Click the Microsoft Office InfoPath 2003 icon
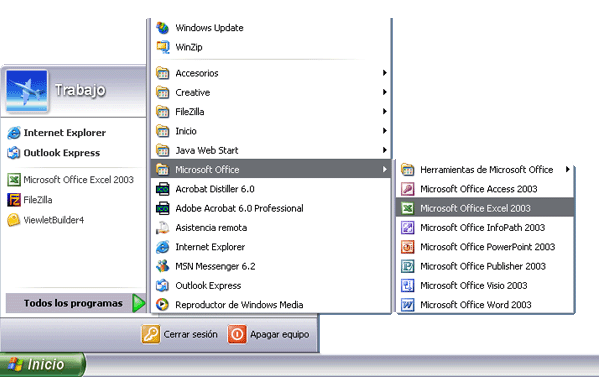Viewport: 599px width, 377px height. [x=408, y=228]
